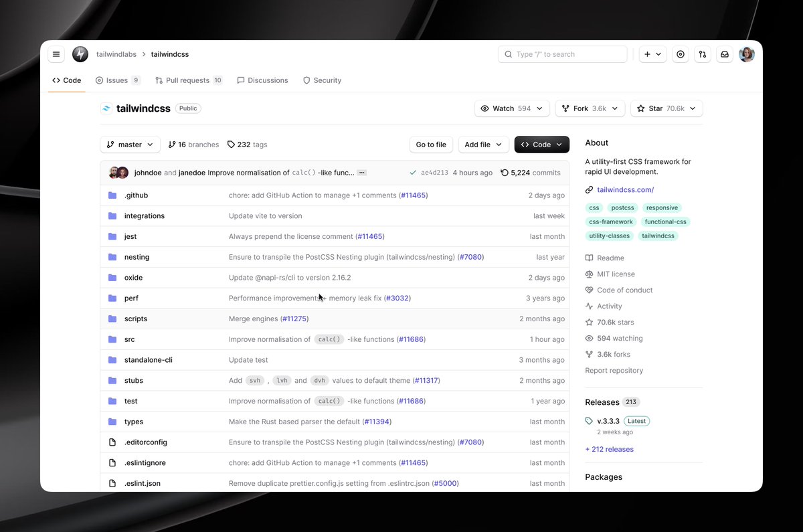Open pull requests icon in top header
This screenshot has height=532, width=803.
coord(702,54)
